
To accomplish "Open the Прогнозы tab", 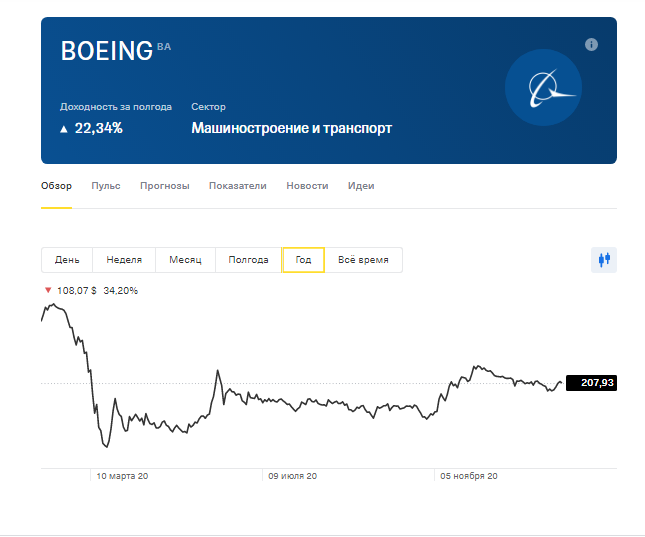I will [164, 186].
